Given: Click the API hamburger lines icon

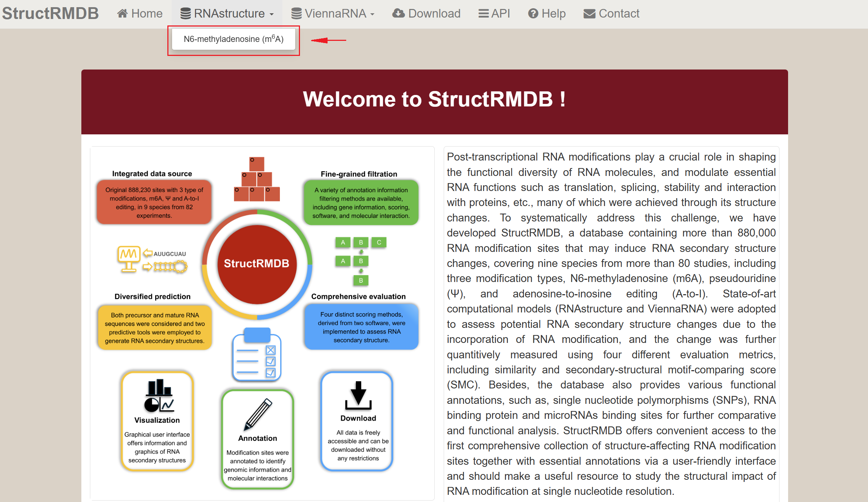Looking at the screenshot, I should [x=483, y=14].
